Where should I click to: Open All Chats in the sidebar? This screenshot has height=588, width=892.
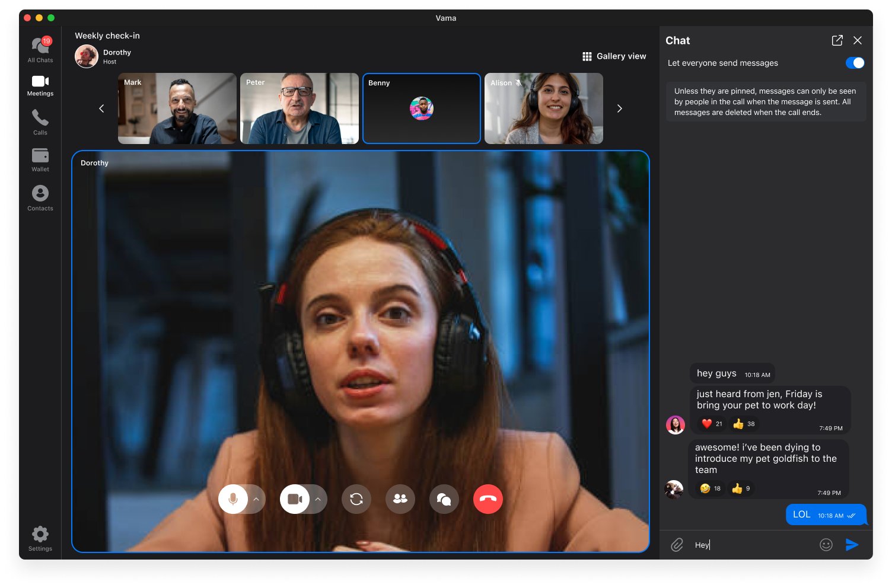40,50
